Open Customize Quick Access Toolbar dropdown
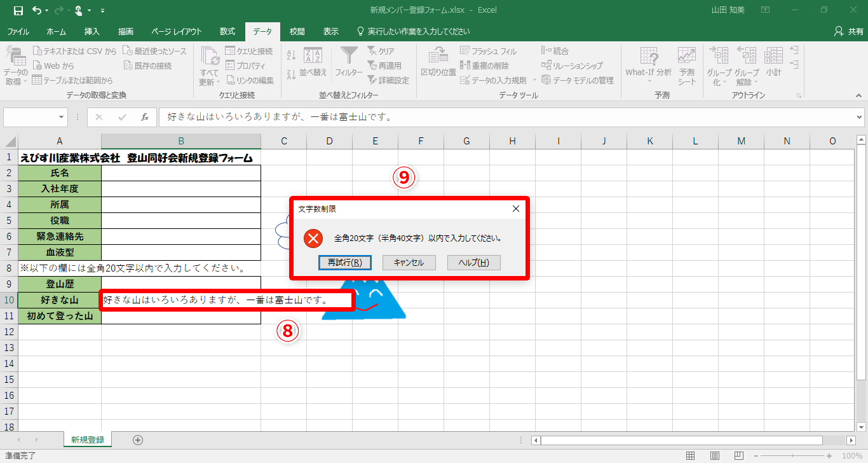 (x=103, y=10)
